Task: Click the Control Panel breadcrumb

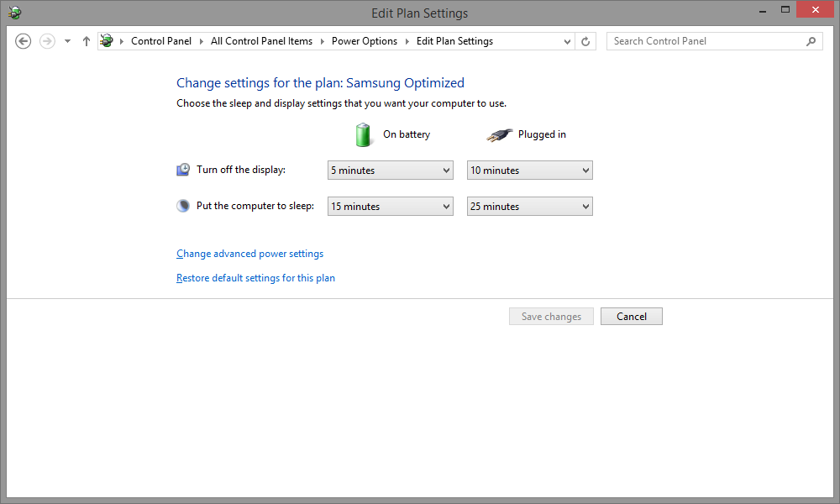Action: (161, 41)
